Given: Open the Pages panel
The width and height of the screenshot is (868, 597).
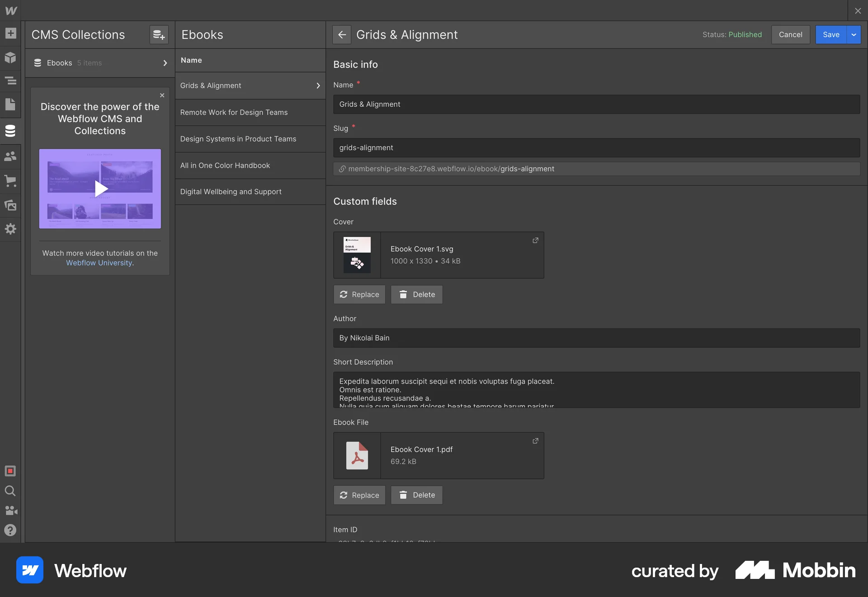Looking at the screenshot, I should (11, 104).
